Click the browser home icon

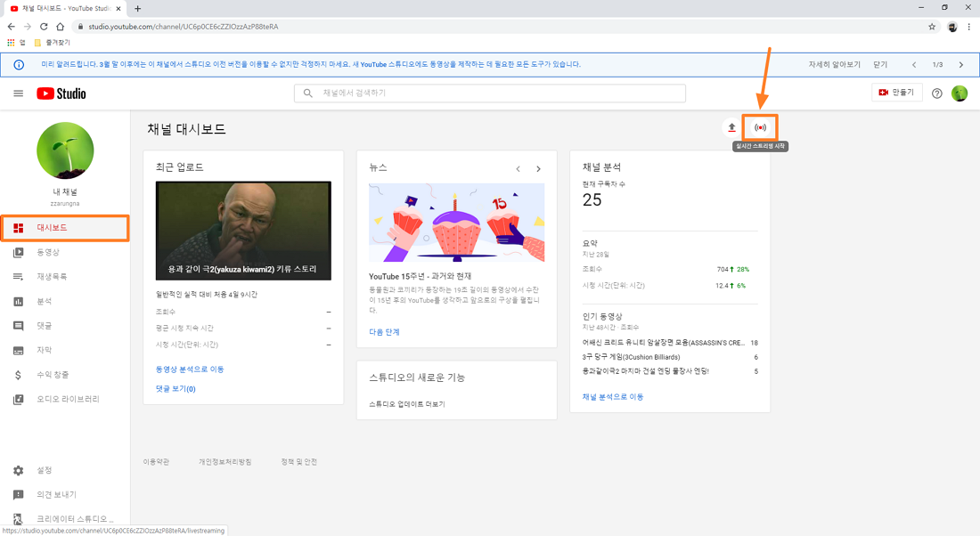coord(60,26)
